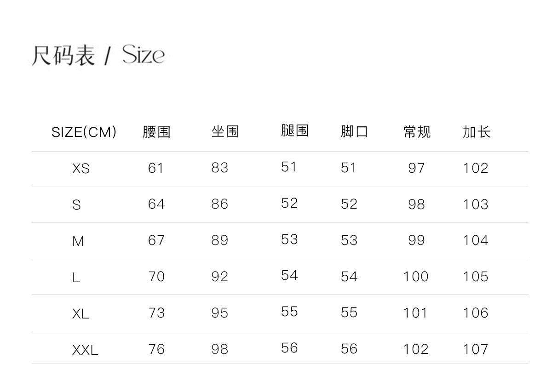Image resolution: width=552 pixels, height=392 pixels.
Task: Click the XXL size row label
Action: [x=85, y=350]
